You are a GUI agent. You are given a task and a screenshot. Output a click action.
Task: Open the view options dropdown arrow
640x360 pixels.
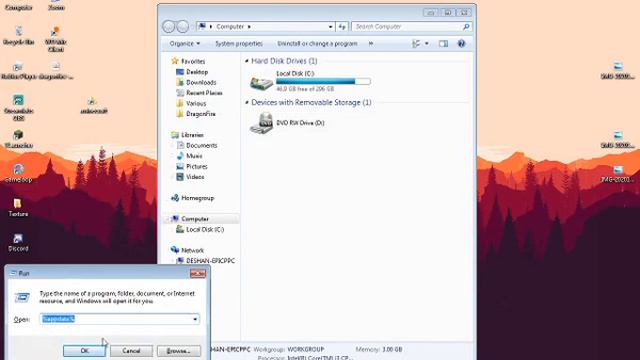[x=427, y=44]
